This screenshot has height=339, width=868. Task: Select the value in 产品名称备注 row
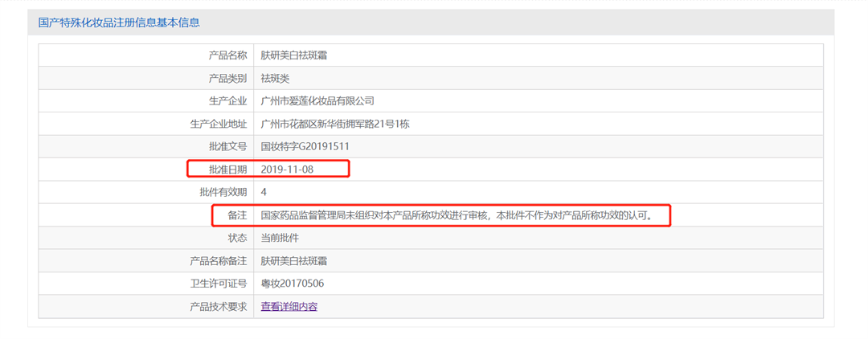[294, 261]
